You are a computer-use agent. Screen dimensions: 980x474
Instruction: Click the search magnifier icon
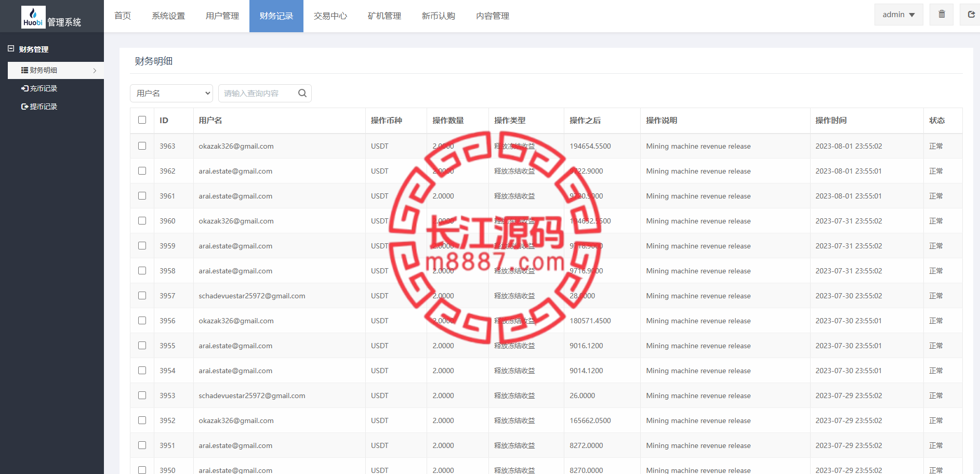302,93
